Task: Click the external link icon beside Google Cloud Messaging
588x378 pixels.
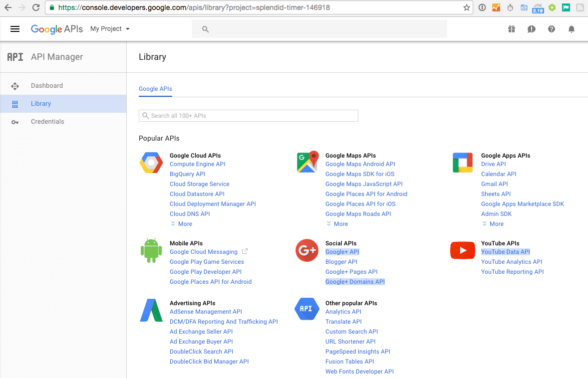Action: (x=245, y=251)
